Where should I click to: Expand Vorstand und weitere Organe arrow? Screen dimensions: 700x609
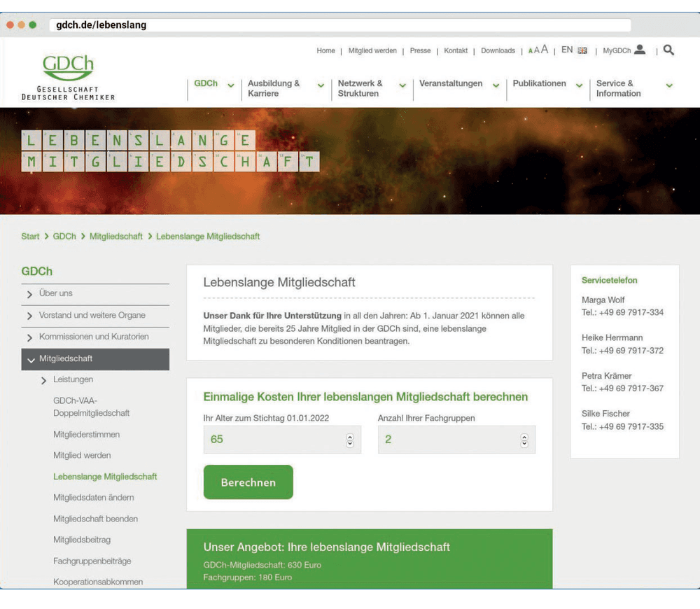click(x=29, y=316)
